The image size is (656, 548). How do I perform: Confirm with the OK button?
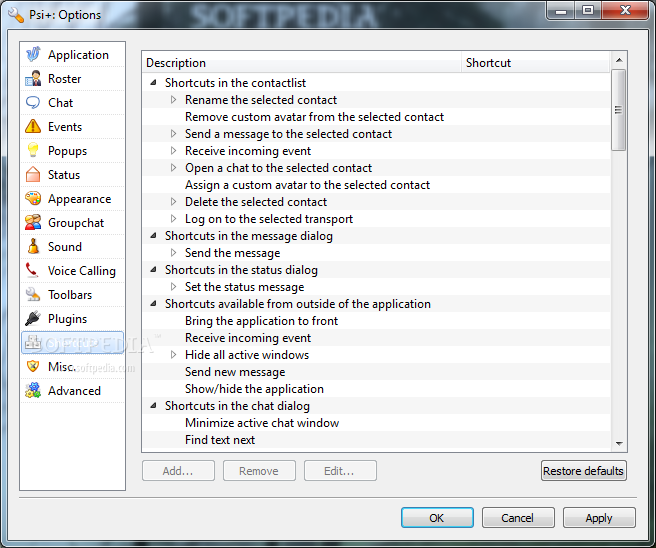[437, 518]
